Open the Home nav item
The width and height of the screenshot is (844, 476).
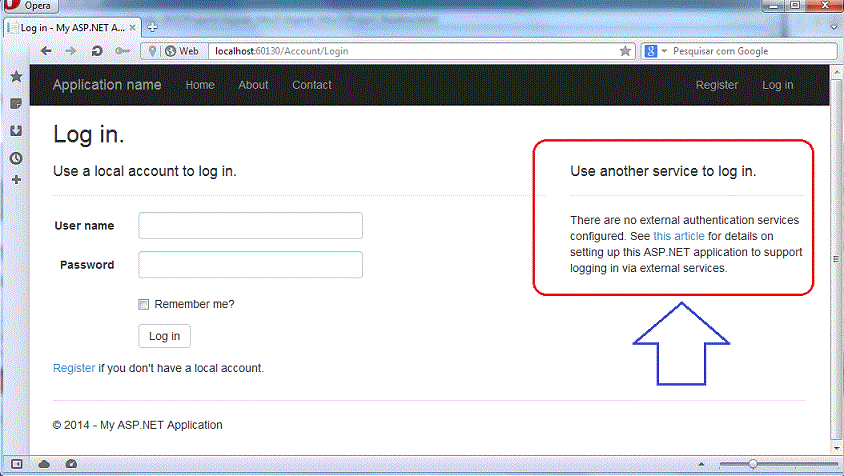point(200,85)
